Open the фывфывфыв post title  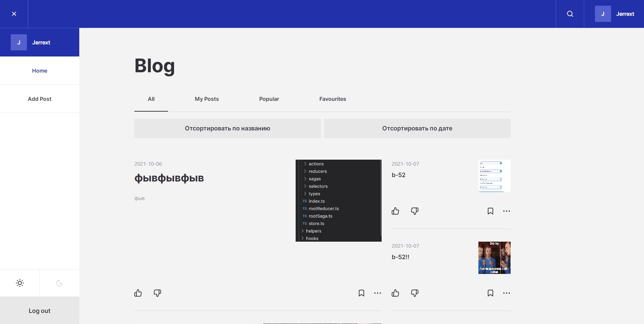point(169,178)
